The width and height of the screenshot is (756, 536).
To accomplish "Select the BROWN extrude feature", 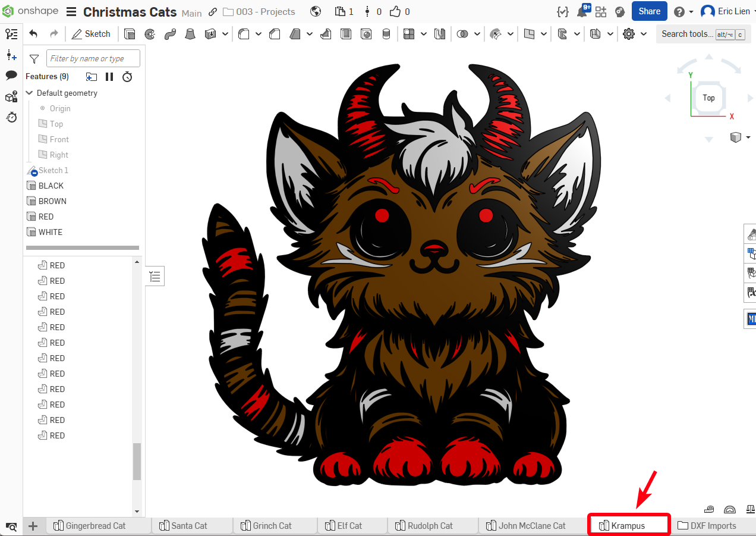I will (x=52, y=201).
